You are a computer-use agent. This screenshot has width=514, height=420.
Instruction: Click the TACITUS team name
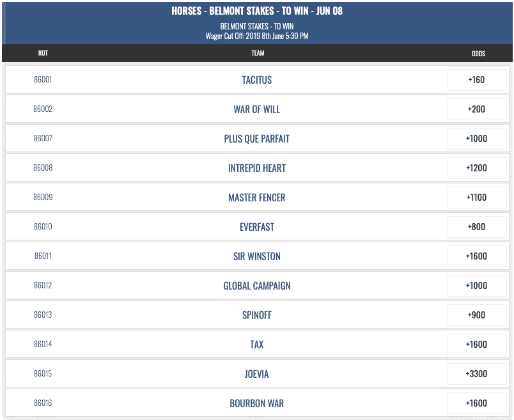256,80
